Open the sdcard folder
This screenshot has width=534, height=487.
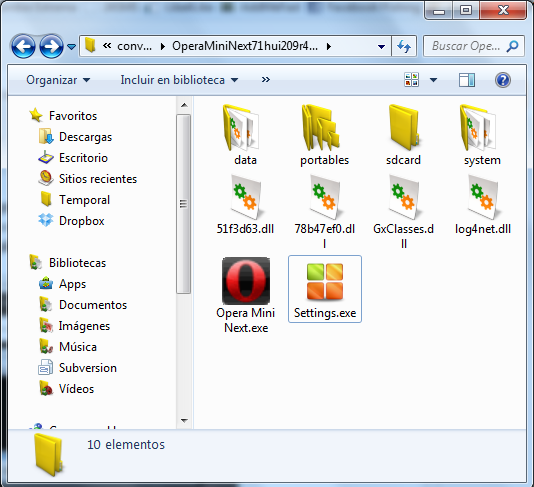click(403, 136)
